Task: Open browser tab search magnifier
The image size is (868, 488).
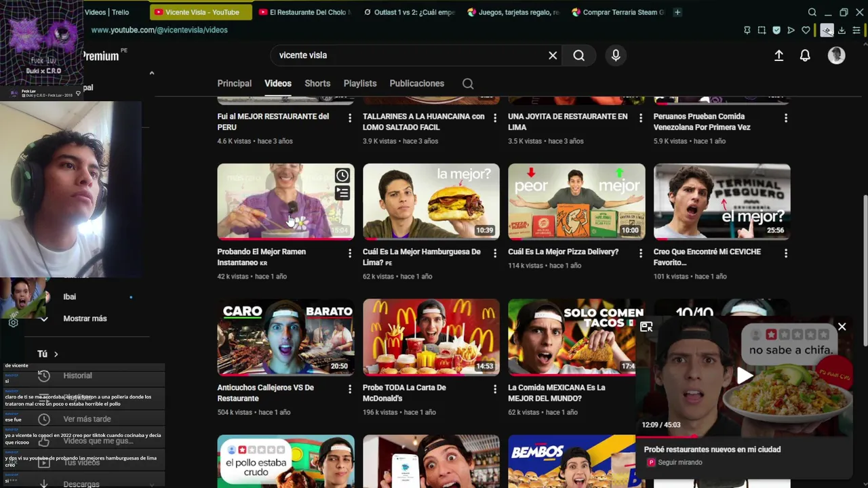Action: pyautogui.click(x=812, y=12)
